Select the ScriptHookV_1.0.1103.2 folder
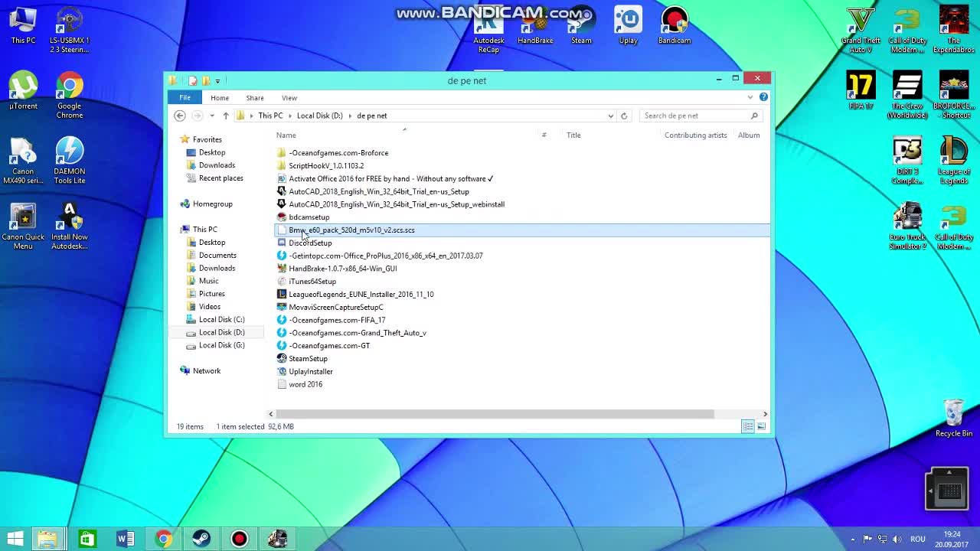 coord(326,165)
